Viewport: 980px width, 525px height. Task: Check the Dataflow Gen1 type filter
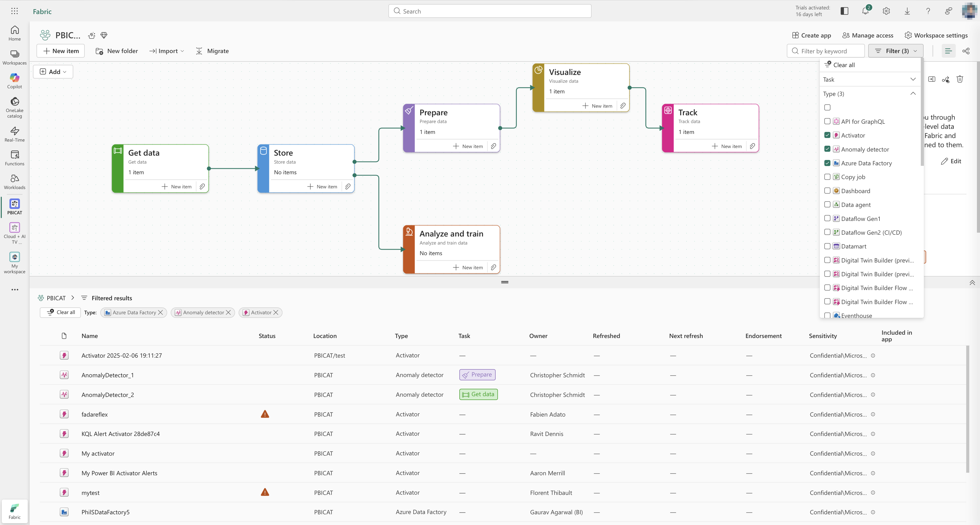(827, 218)
